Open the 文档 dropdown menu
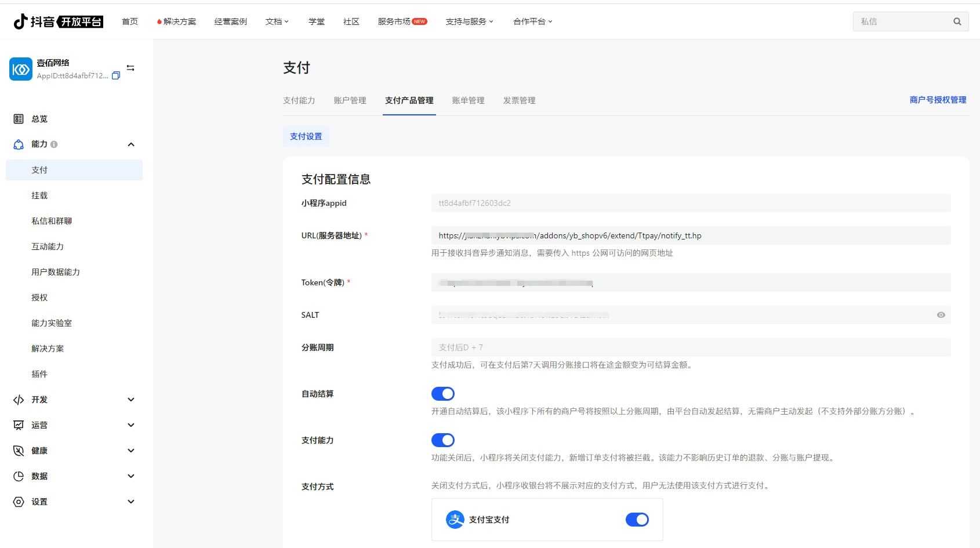The image size is (980, 548). click(277, 21)
